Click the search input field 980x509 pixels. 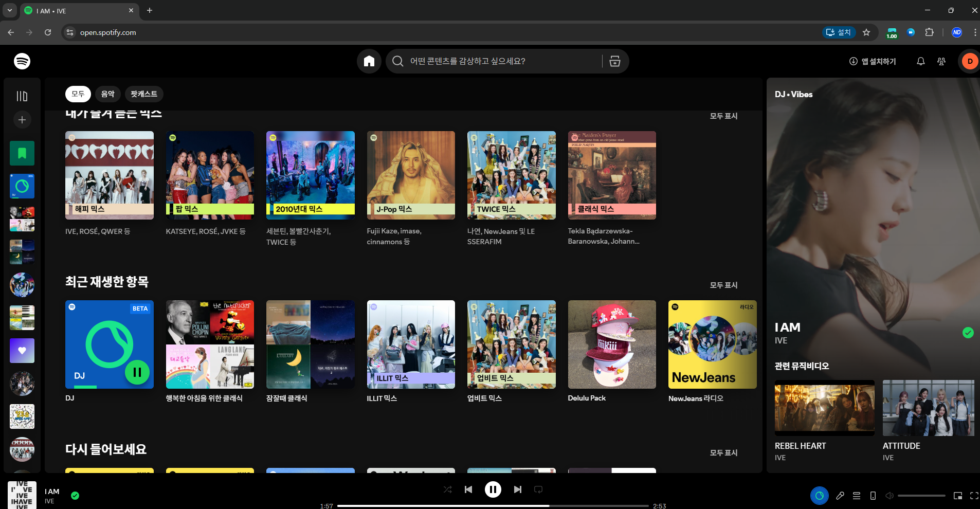504,61
